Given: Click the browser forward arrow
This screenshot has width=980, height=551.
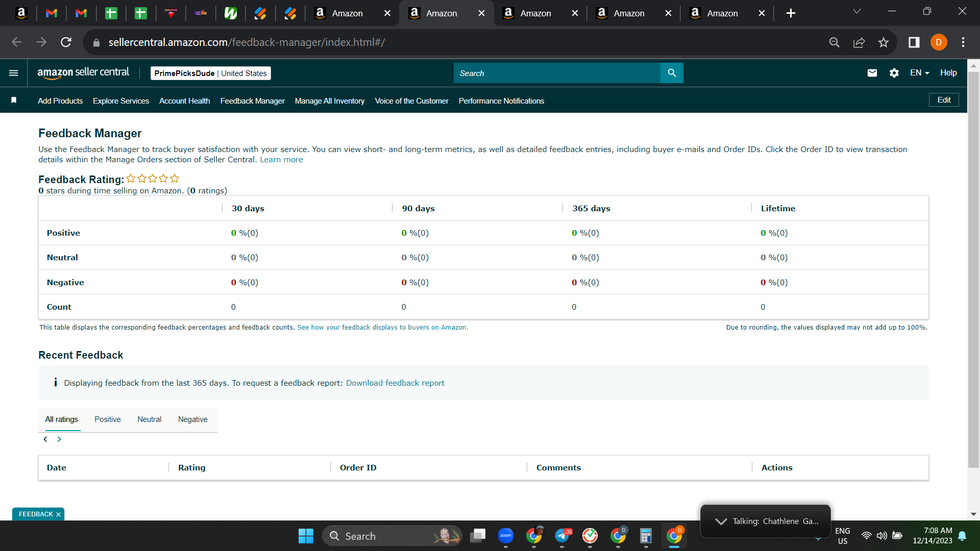Looking at the screenshot, I should click(41, 42).
